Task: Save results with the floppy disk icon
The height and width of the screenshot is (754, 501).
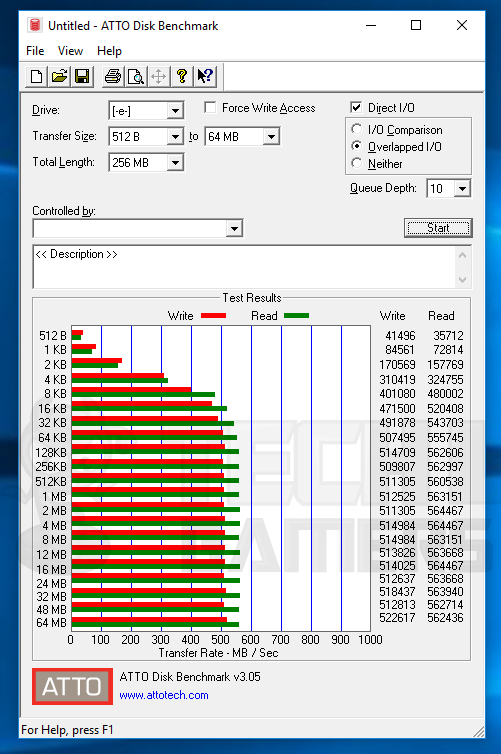Action: [x=82, y=76]
